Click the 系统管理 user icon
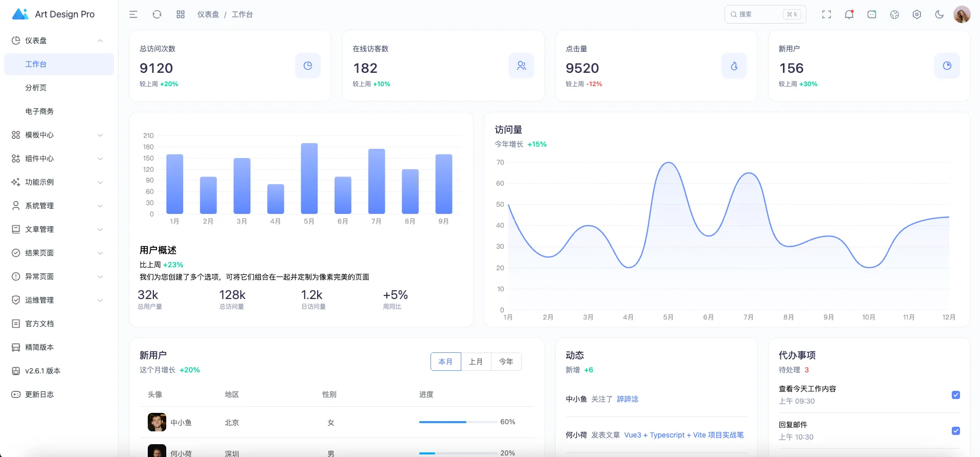980x457 pixels. 16,206
